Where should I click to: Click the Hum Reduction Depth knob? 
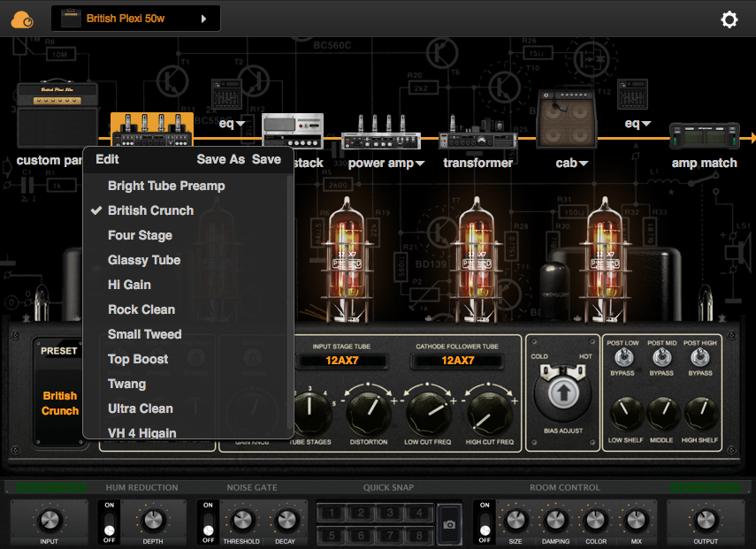(x=153, y=520)
